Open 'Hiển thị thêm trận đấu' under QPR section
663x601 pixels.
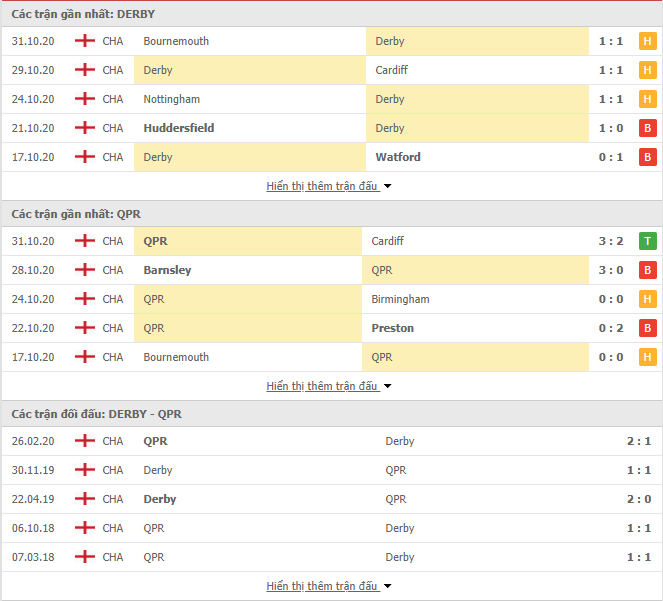[322, 386]
